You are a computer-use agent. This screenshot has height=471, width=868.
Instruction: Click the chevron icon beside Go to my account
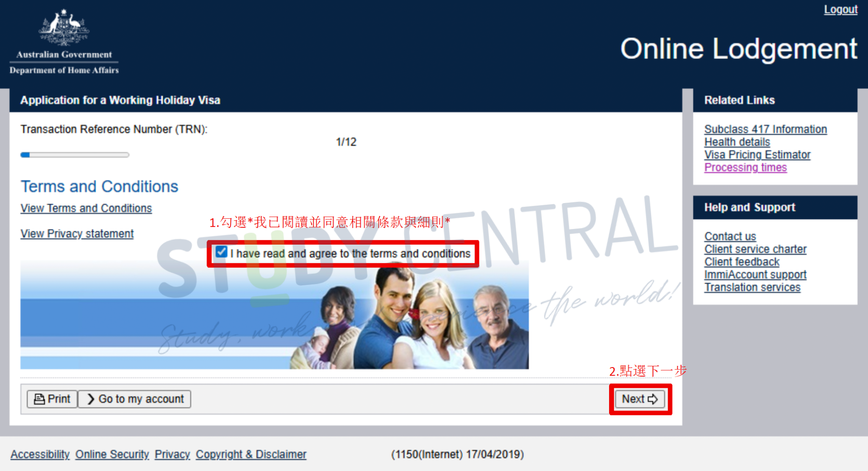[91, 399]
